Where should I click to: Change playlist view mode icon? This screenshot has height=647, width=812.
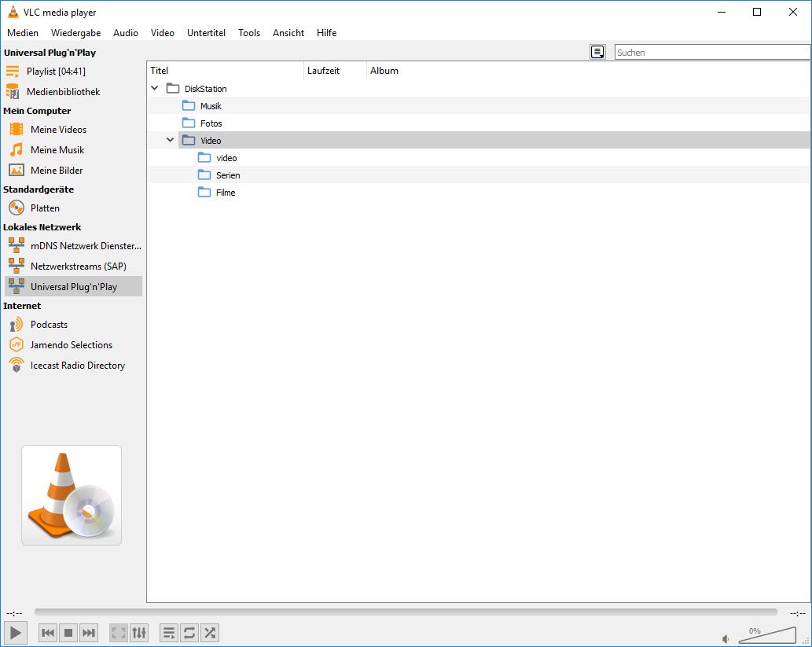597,52
